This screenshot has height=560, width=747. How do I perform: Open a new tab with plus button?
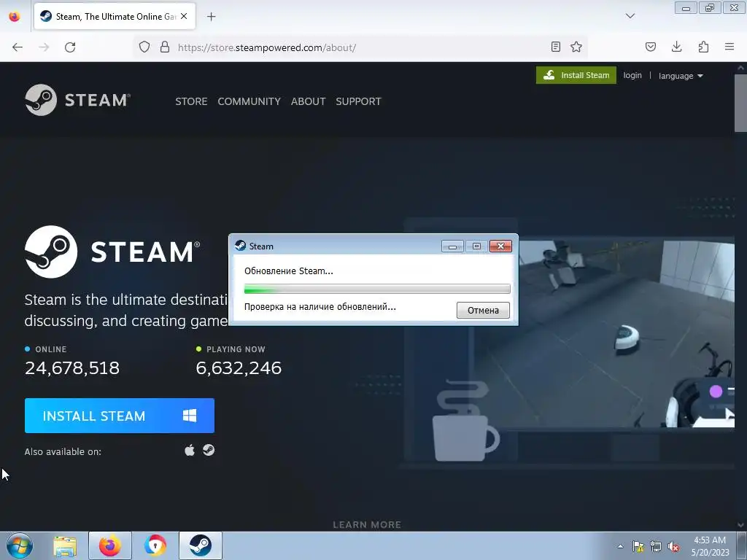(x=212, y=17)
